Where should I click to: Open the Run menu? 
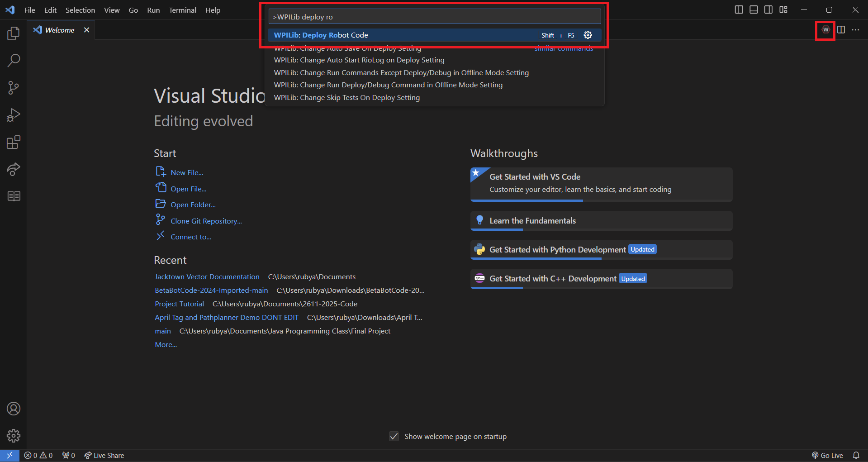pyautogui.click(x=153, y=10)
